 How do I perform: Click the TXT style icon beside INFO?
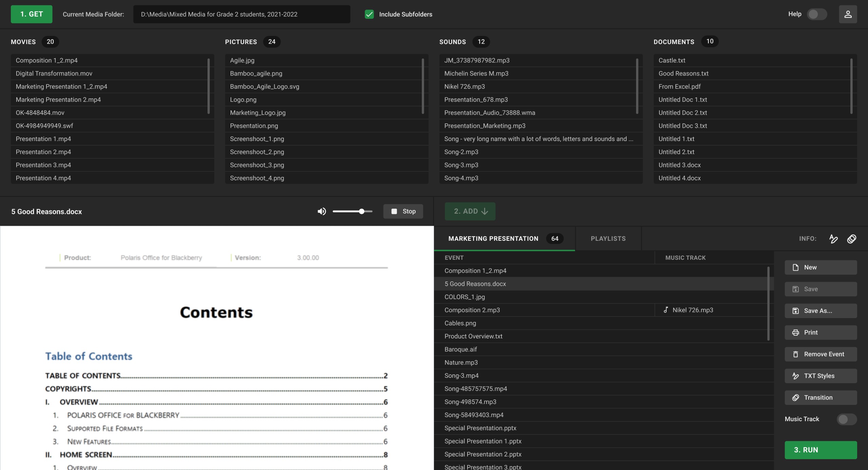coord(833,239)
